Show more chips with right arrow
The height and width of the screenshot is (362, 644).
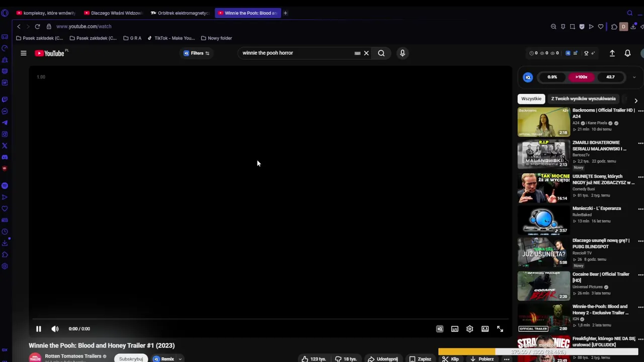click(636, 101)
